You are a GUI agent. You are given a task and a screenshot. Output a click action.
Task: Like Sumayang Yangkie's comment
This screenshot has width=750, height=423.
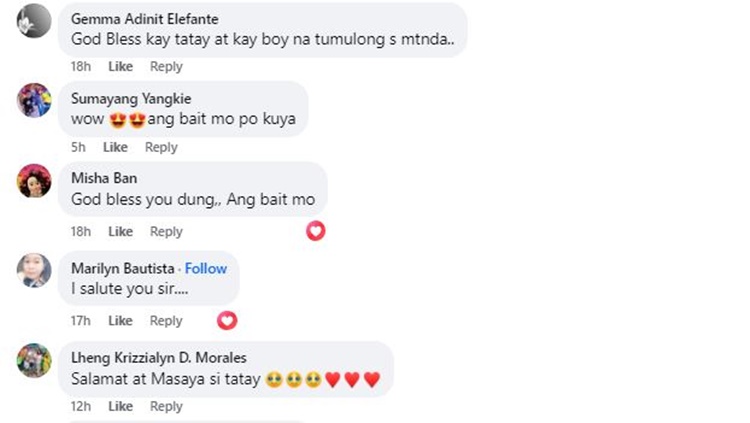click(x=115, y=147)
